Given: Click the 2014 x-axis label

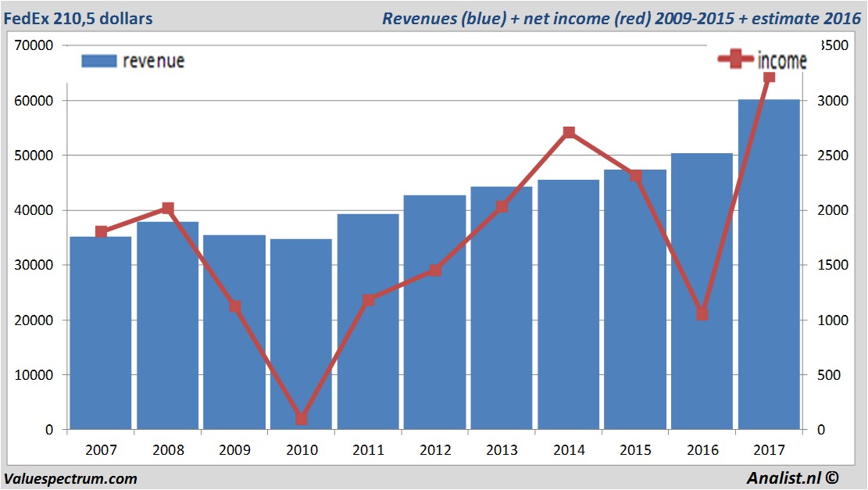Looking at the screenshot, I should pos(569,449).
